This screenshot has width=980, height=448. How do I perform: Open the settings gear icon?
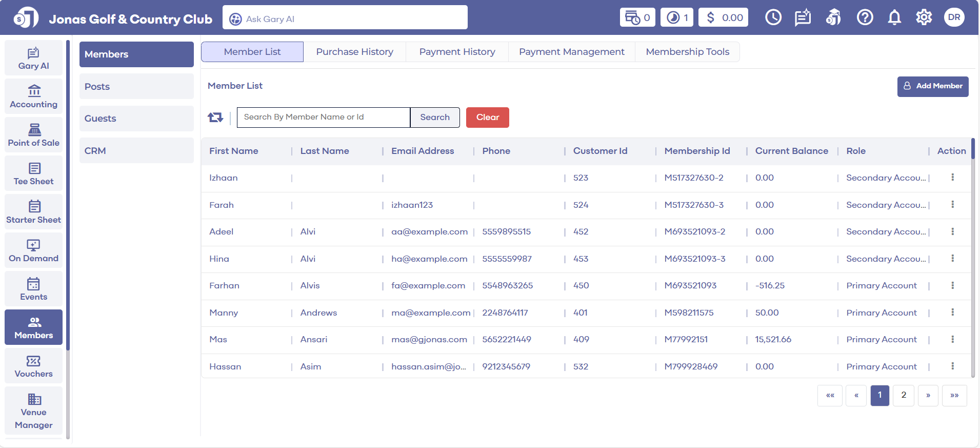coord(924,17)
